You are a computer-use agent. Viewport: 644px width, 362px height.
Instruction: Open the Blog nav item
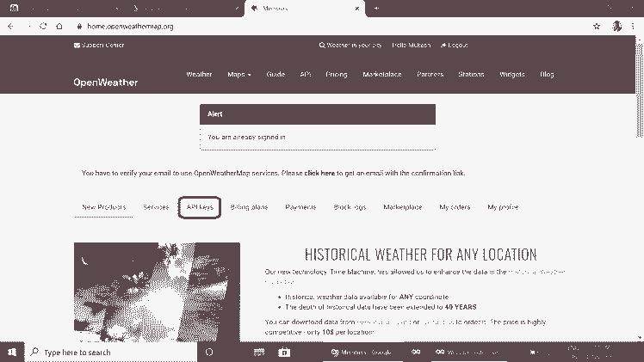pyautogui.click(x=547, y=74)
